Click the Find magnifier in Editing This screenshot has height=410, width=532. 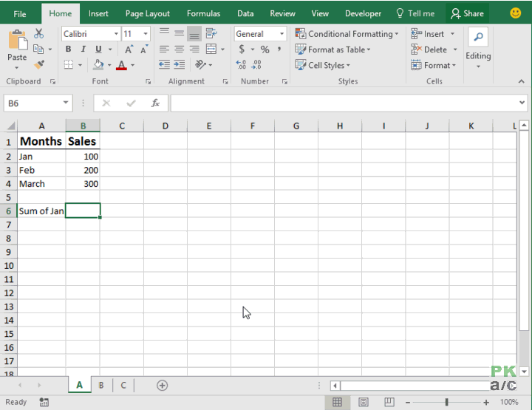(478, 37)
